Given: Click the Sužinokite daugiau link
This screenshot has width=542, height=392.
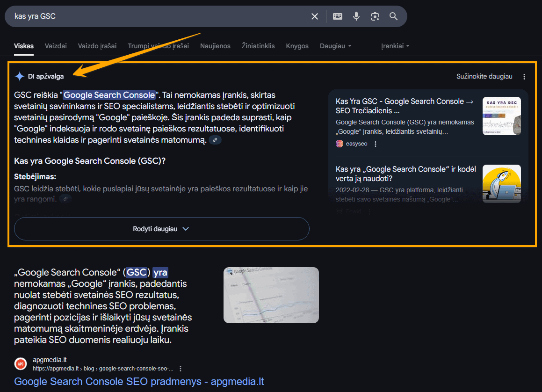Looking at the screenshot, I should pyautogui.click(x=484, y=76).
